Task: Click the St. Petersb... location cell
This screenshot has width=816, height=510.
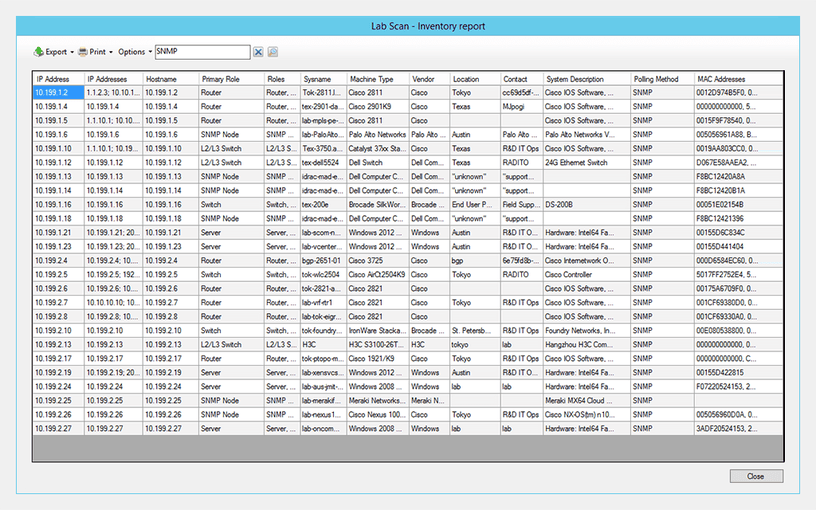Action: (475, 331)
